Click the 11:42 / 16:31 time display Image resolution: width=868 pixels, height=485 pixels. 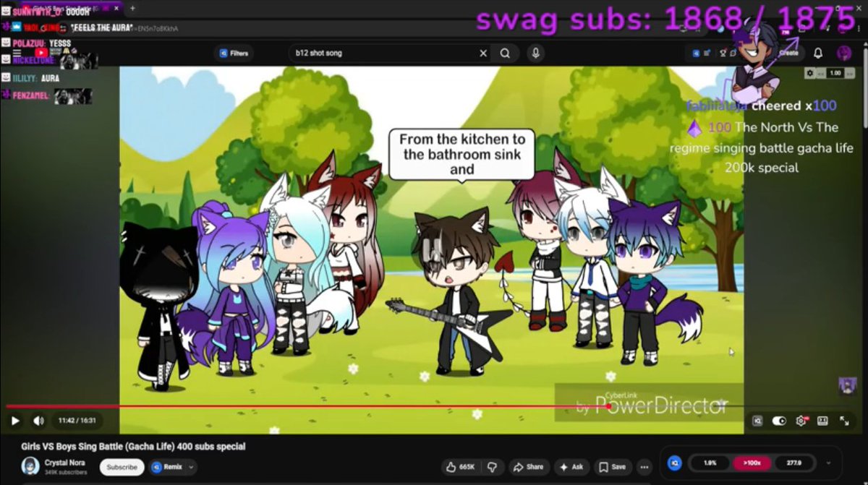click(x=77, y=421)
